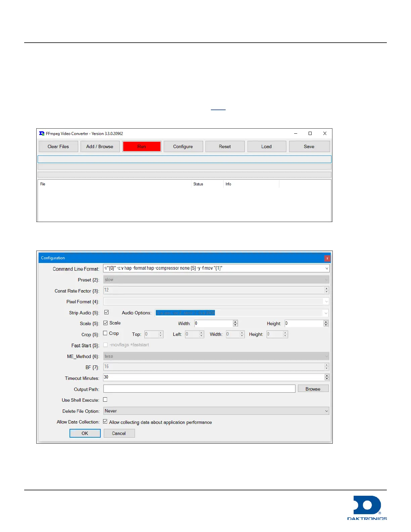Click the Crop Height value field

click(275, 334)
